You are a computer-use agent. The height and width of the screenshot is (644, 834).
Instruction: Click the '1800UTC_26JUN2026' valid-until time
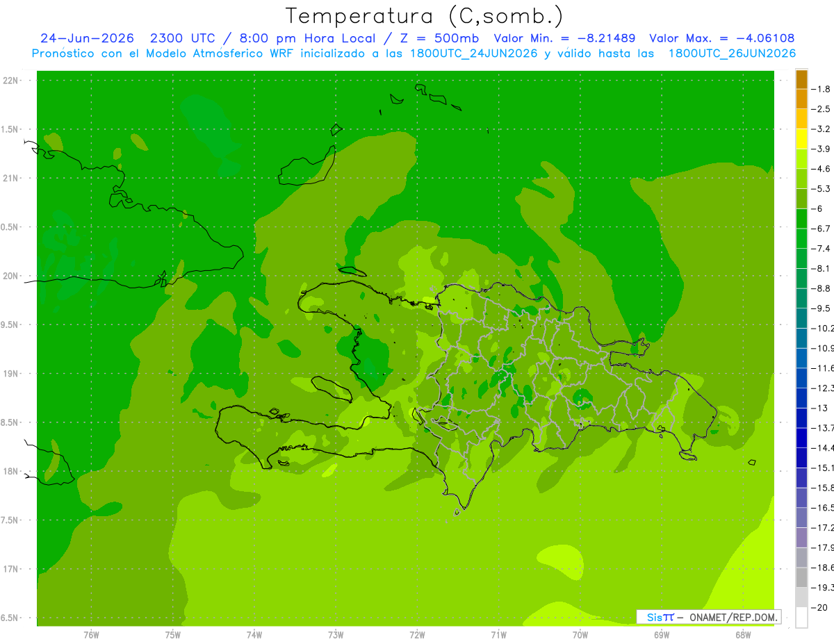[732, 53]
